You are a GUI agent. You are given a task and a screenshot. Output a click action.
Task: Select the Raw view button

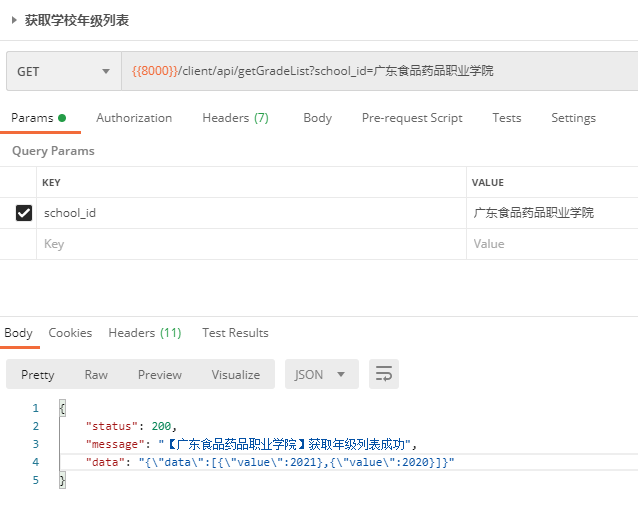click(x=96, y=374)
